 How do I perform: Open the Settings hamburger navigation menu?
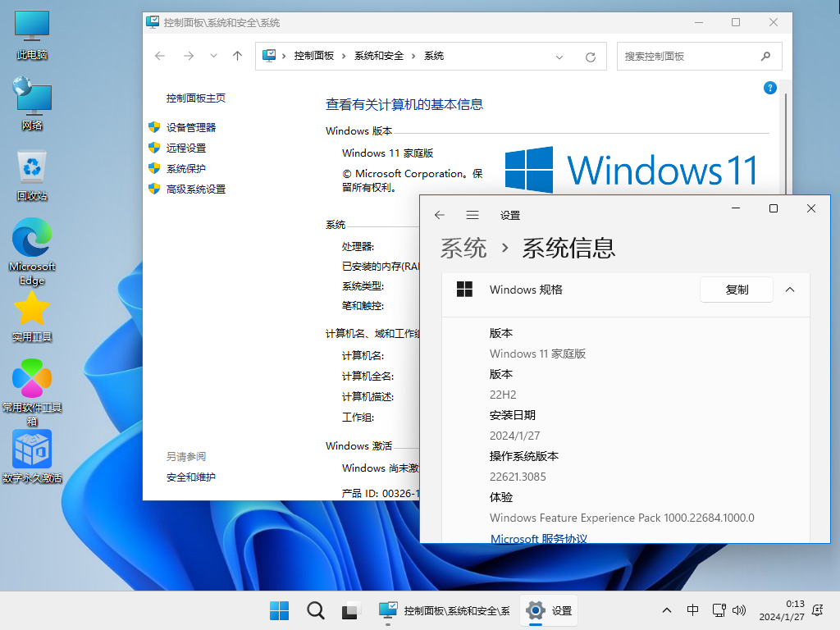[472, 215]
